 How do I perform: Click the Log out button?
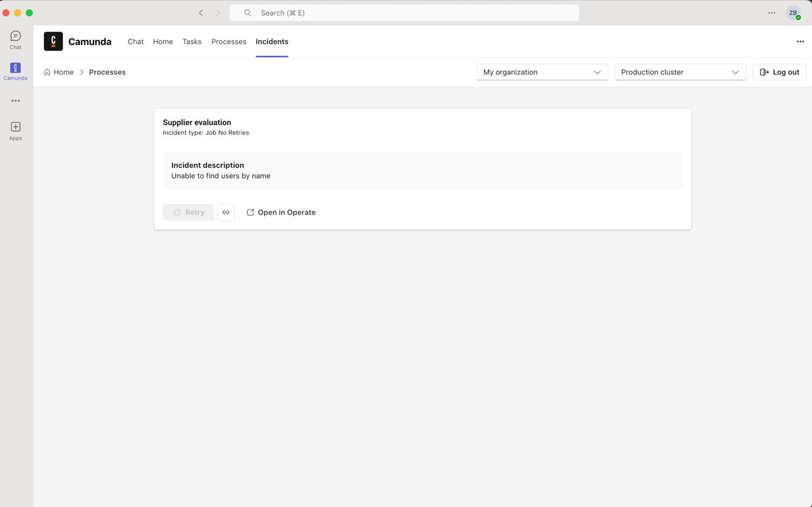779,73
